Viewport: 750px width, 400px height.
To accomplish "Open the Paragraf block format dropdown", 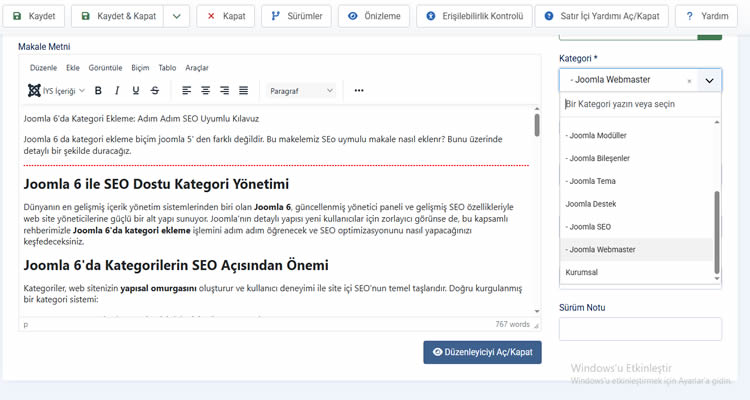I will [x=302, y=91].
